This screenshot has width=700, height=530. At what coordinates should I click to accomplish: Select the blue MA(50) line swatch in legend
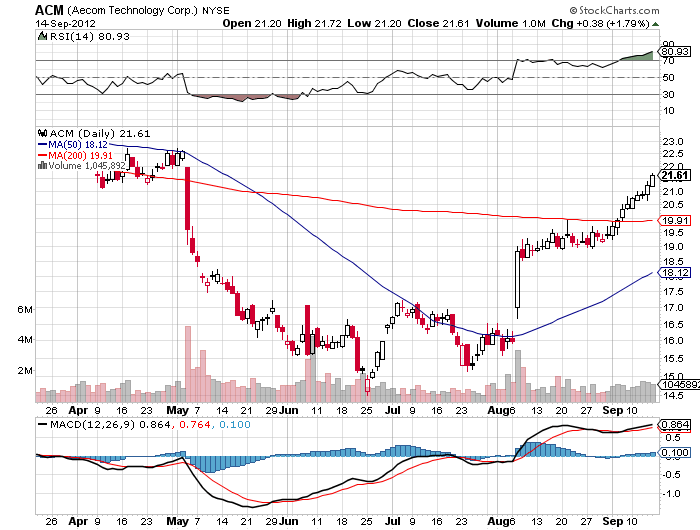point(42,145)
